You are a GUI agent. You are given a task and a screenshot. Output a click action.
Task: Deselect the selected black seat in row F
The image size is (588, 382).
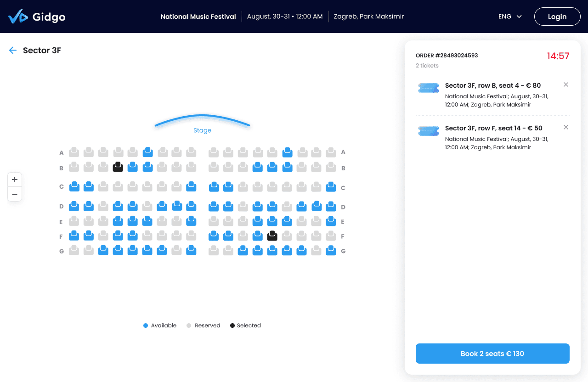coord(272,236)
